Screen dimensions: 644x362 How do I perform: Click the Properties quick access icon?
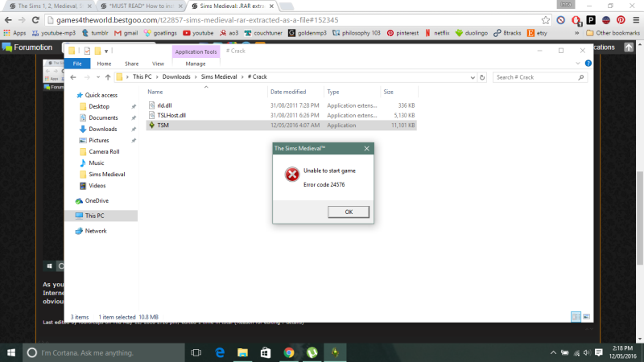pyautogui.click(x=87, y=51)
